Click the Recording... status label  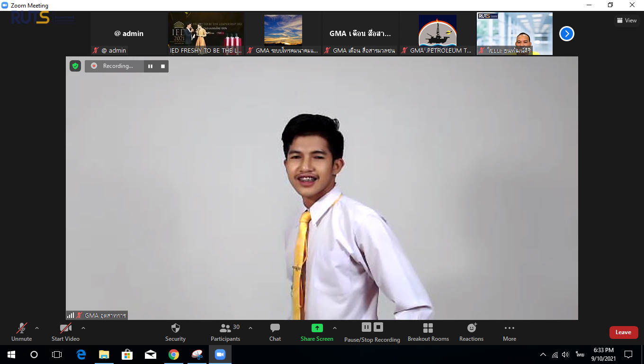tap(118, 66)
